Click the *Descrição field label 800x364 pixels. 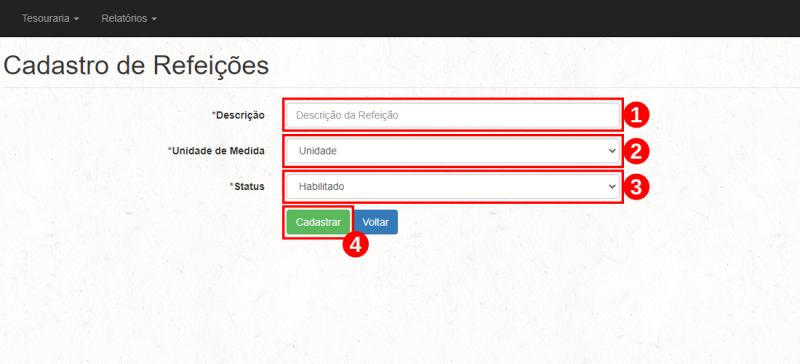tap(238, 115)
